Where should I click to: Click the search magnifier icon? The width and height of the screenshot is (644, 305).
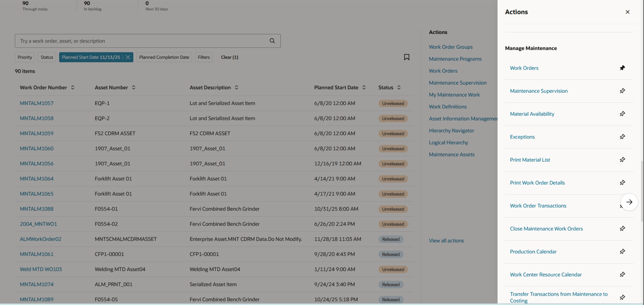(x=272, y=41)
